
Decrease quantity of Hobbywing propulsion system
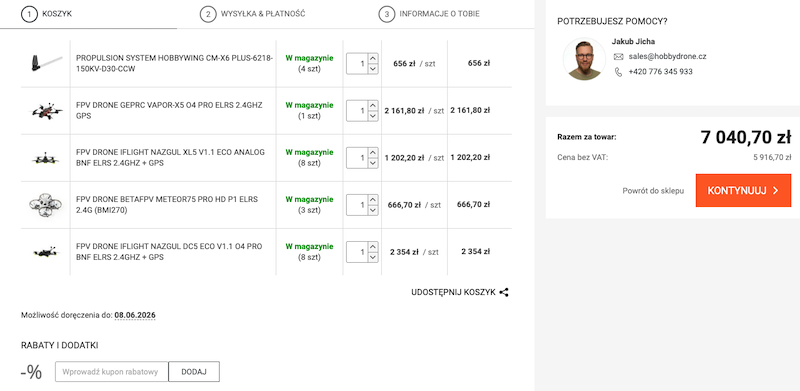[x=373, y=69]
